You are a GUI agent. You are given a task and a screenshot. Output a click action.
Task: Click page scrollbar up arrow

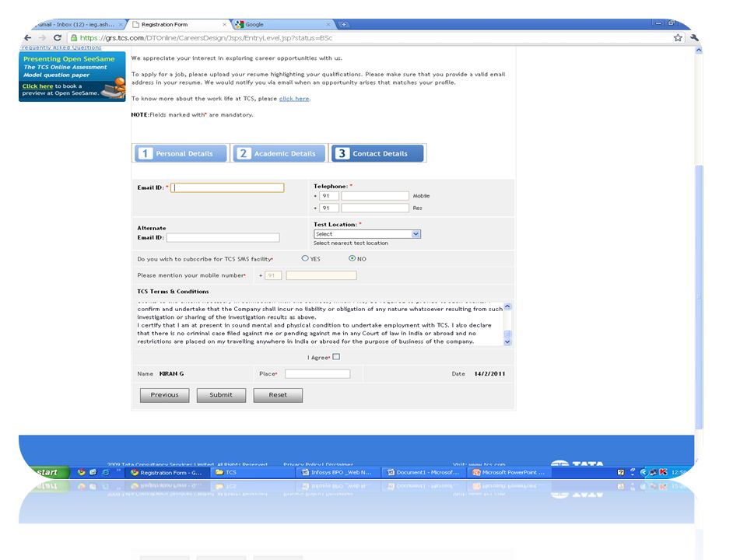pyautogui.click(x=699, y=50)
